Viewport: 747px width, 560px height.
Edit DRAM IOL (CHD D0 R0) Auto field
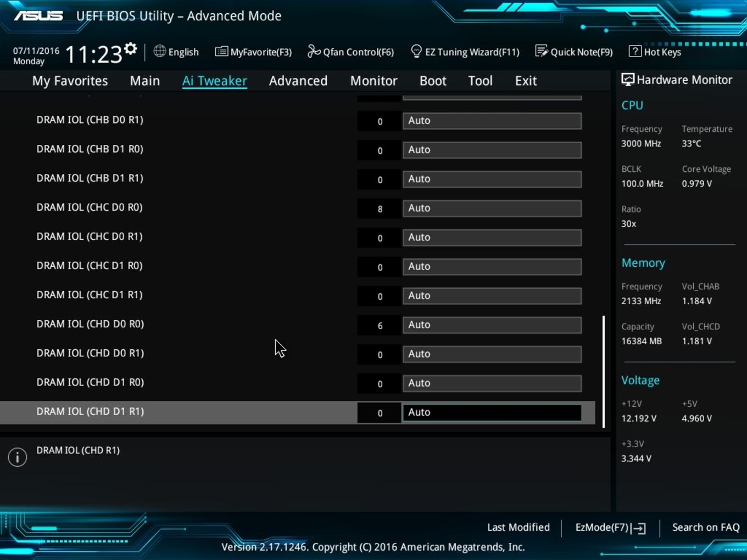[492, 324]
